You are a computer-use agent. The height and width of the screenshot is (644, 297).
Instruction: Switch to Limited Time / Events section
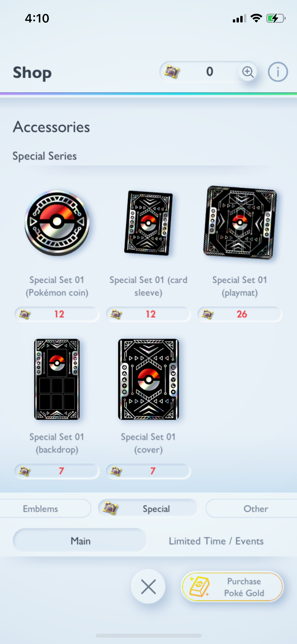216,541
